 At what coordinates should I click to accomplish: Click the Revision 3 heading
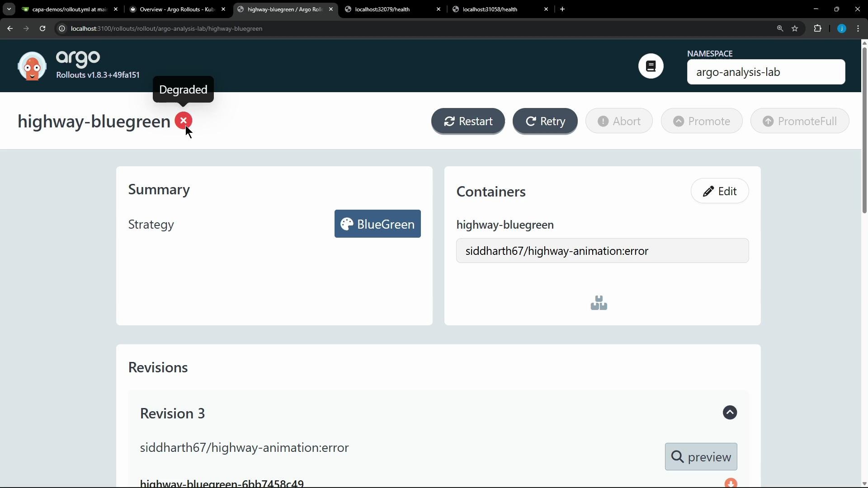point(172,413)
